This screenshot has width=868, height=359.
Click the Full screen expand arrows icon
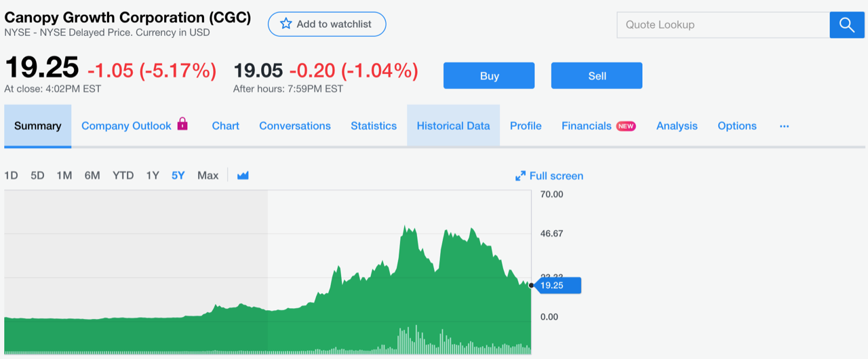pos(521,176)
